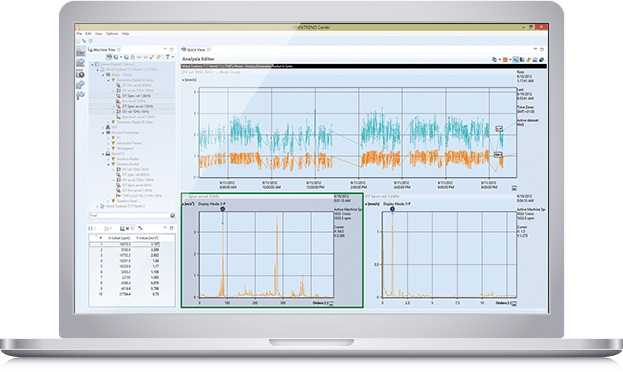Open the Help menu
This screenshot has width=623, height=372.
(126, 34)
